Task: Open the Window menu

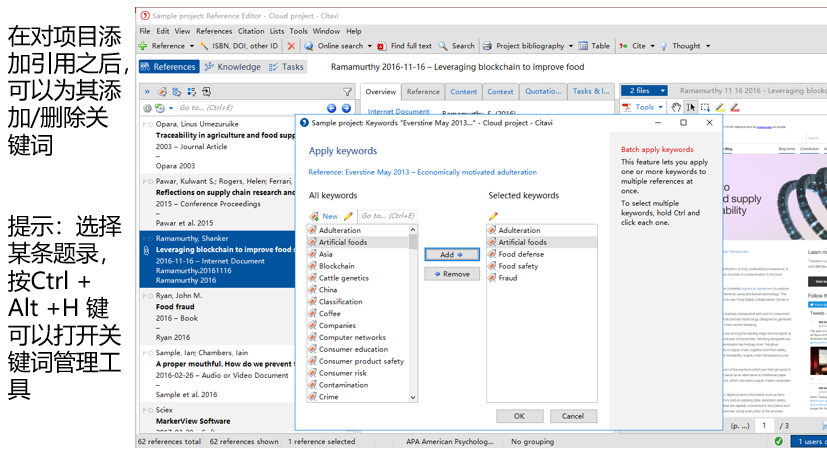Action: 326,31
